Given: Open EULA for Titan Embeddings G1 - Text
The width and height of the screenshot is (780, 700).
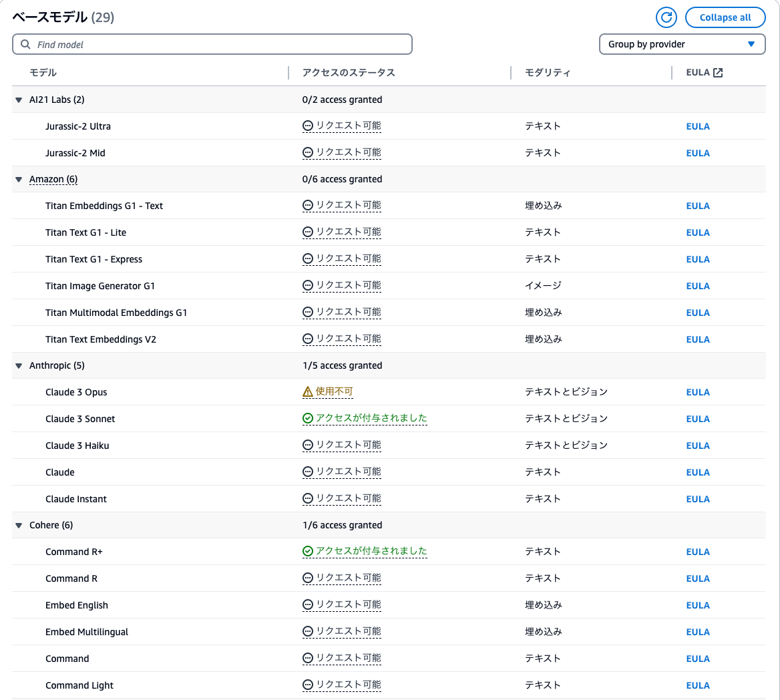Looking at the screenshot, I should click(x=697, y=206).
